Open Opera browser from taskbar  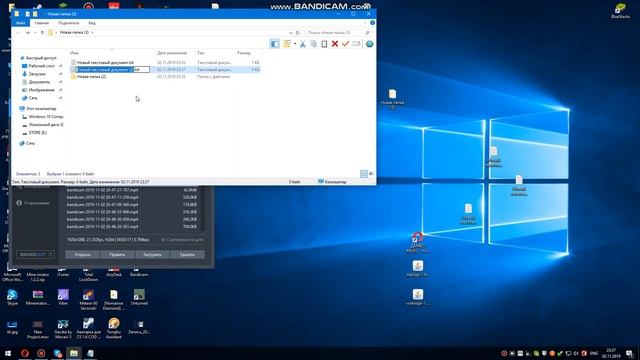pos(24,353)
